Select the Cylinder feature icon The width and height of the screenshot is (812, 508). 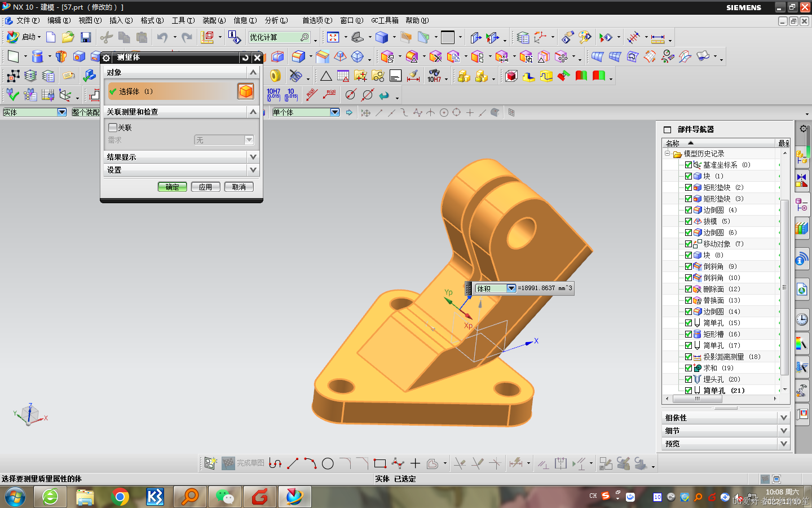[x=37, y=56]
